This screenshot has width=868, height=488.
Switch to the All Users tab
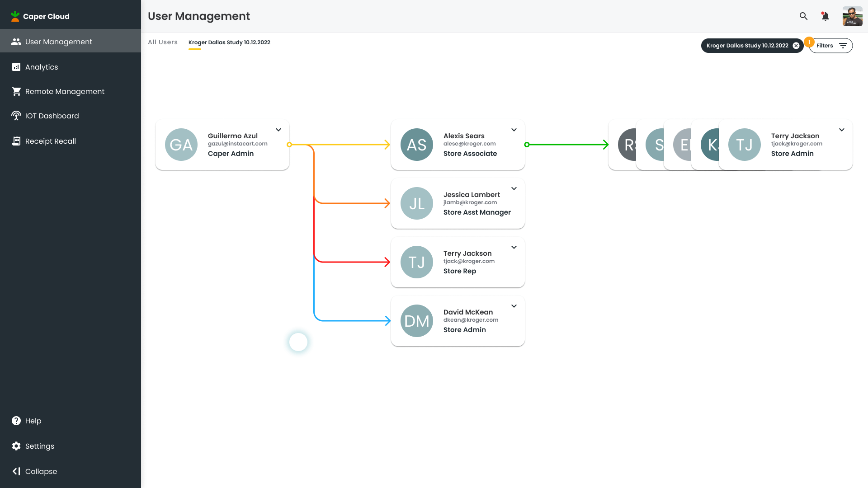163,42
